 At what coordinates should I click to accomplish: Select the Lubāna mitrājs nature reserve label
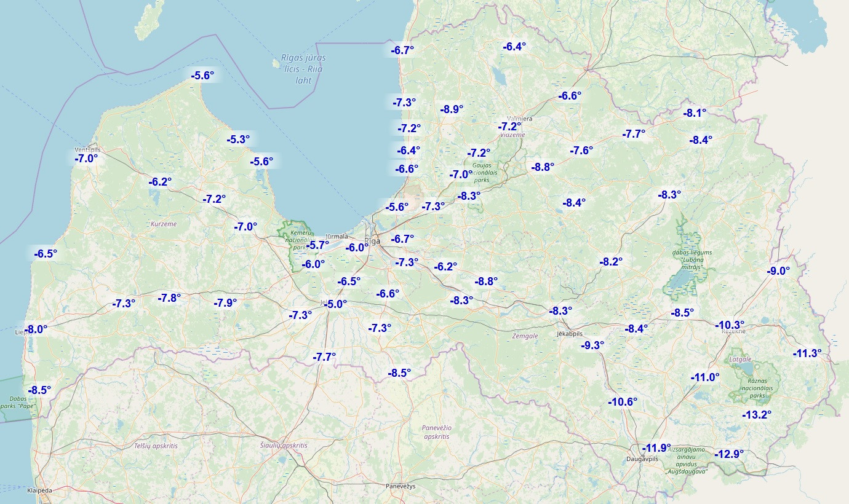coord(692,260)
